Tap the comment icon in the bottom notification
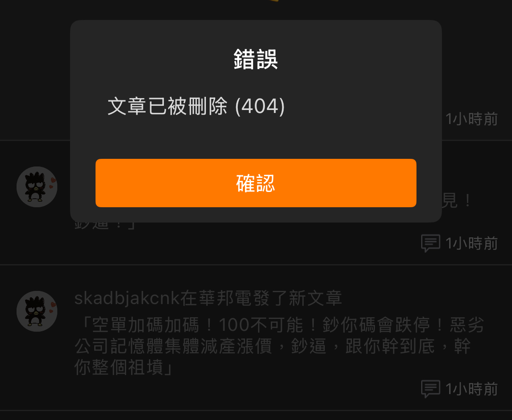Image resolution: width=512 pixels, height=420 pixels. click(430, 389)
